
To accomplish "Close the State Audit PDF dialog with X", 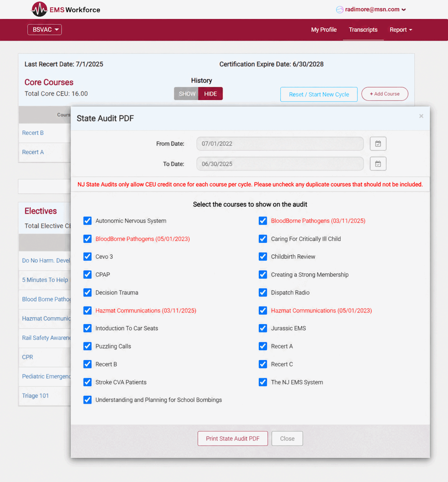I will [421, 116].
